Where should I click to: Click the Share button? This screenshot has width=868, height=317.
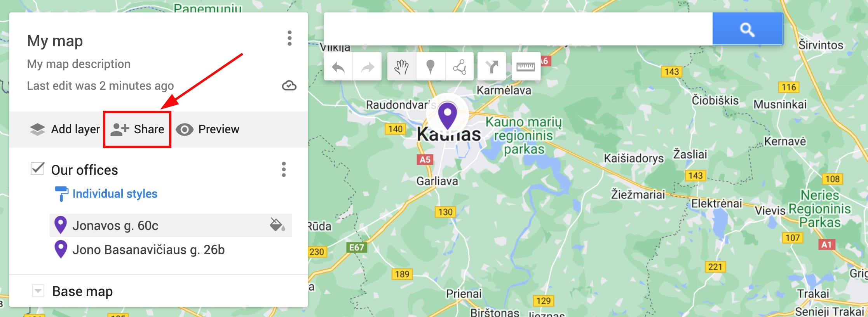(137, 129)
